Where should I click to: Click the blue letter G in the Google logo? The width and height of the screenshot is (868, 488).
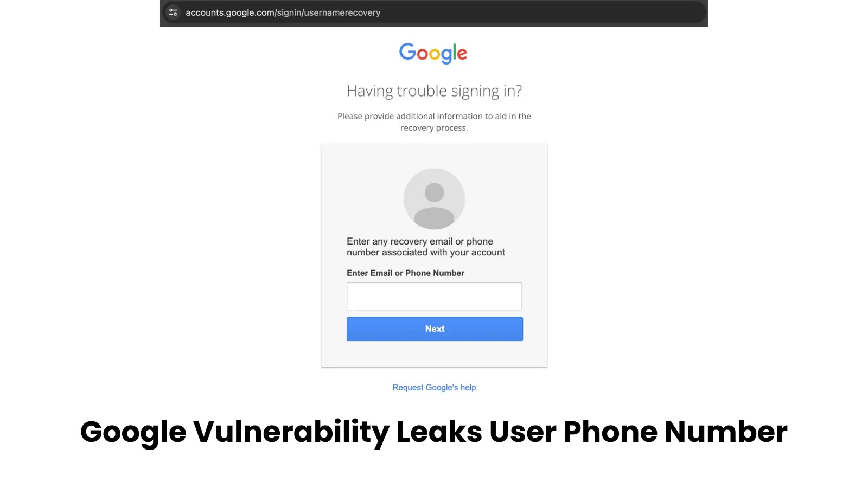[x=407, y=53]
